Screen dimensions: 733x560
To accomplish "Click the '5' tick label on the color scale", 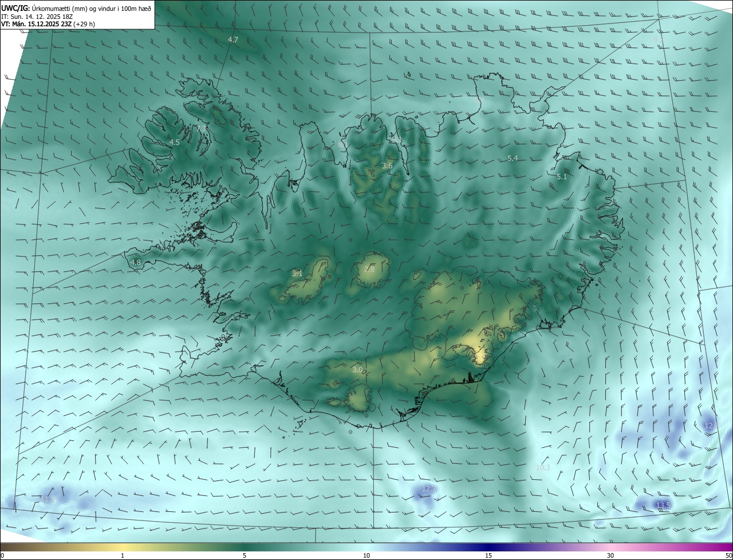I will point(245,555).
